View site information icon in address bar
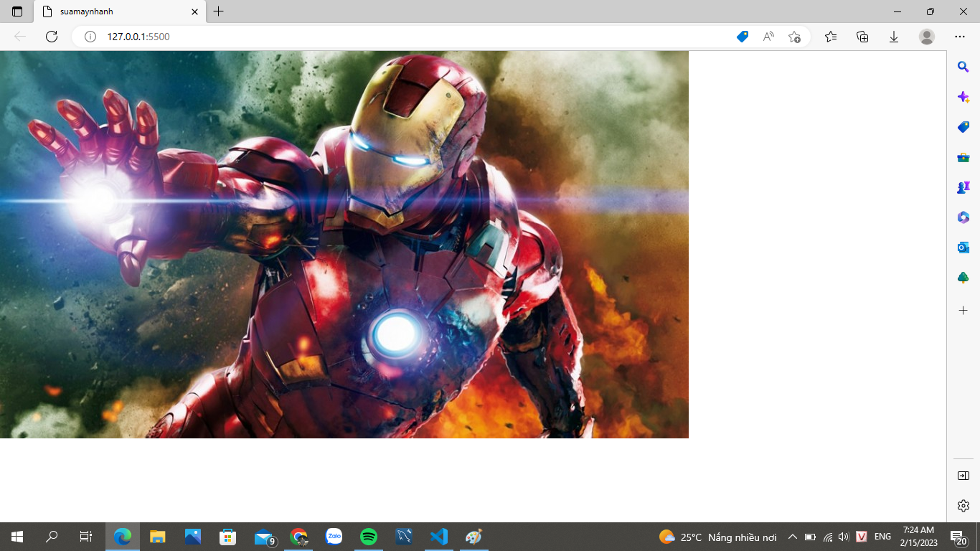The image size is (980, 551). (x=90, y=37)
